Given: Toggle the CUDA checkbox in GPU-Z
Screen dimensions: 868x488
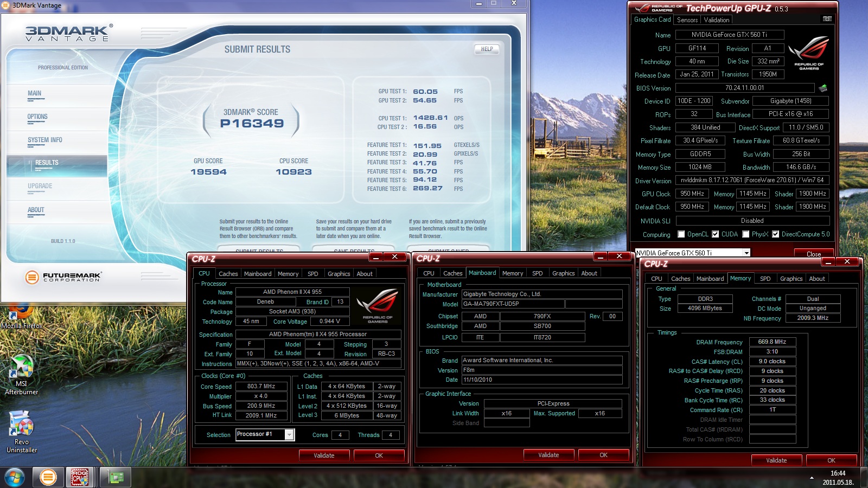Looking at the screenshot, I should coord(716,234).
